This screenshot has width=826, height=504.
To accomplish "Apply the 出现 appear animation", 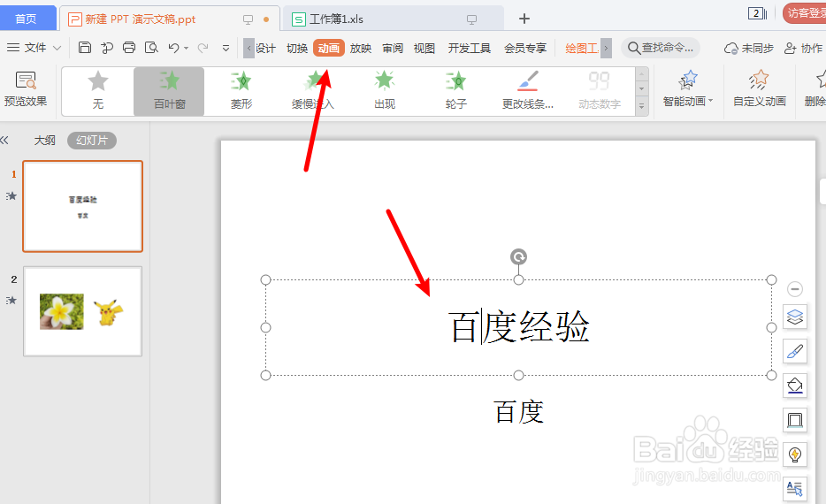I will pos(385,90).
